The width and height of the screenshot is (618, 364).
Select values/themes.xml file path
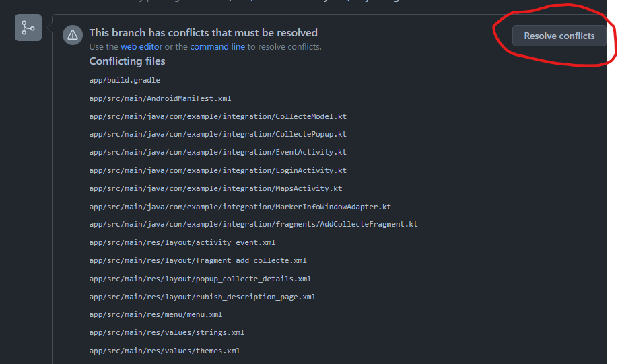tap(164, 351)
